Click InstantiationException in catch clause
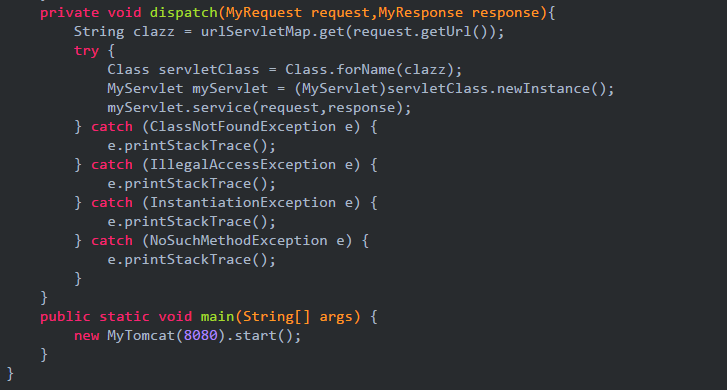This screenshot has width=727, height=390. [x=242, y=203]
